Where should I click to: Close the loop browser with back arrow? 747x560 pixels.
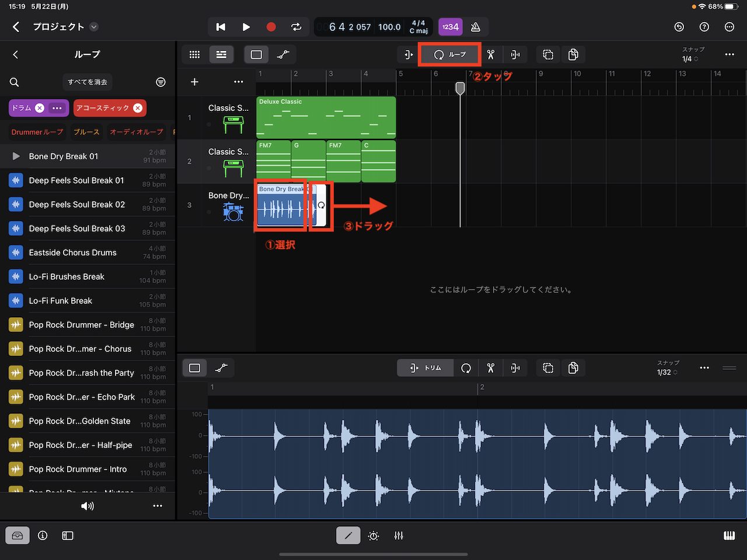15,54
